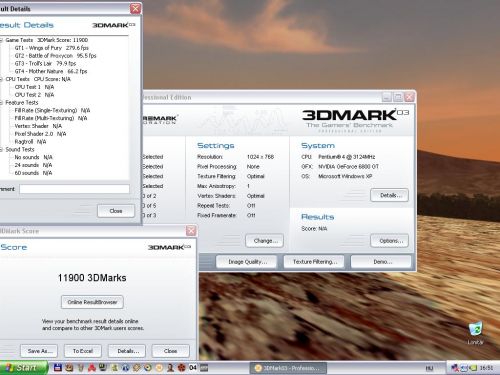Image resolution: width=500 pixels, height=375 pixels.
Task: Open the blue floppy disk quick launch icon
Action: click(58, 368)
